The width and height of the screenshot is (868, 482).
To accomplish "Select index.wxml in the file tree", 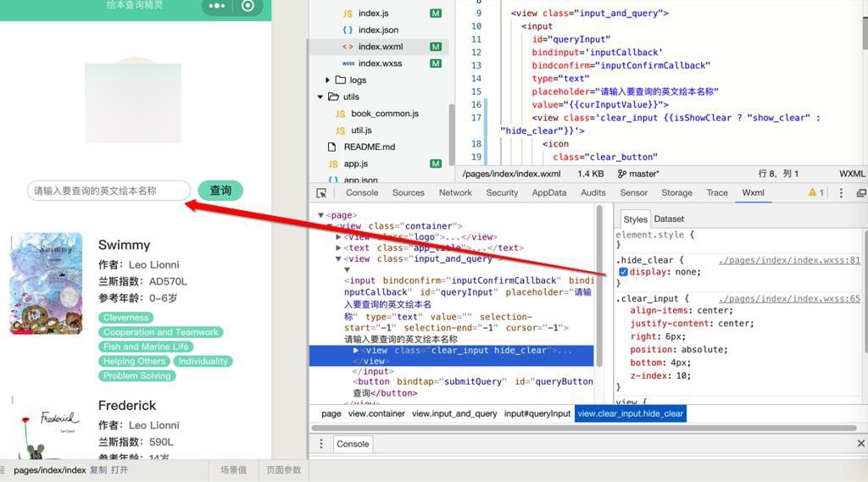I will 380,47.
